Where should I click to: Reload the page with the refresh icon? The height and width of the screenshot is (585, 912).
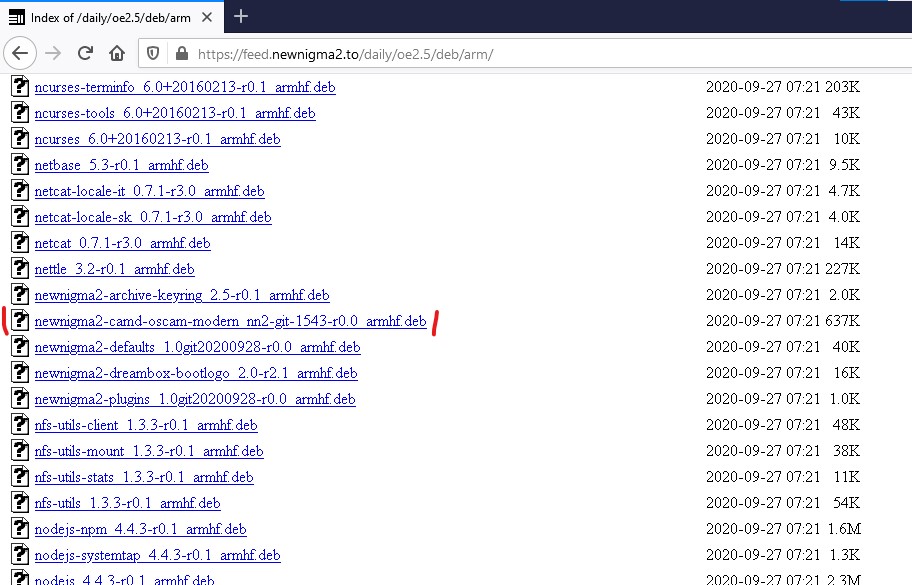tap(86, 53)
